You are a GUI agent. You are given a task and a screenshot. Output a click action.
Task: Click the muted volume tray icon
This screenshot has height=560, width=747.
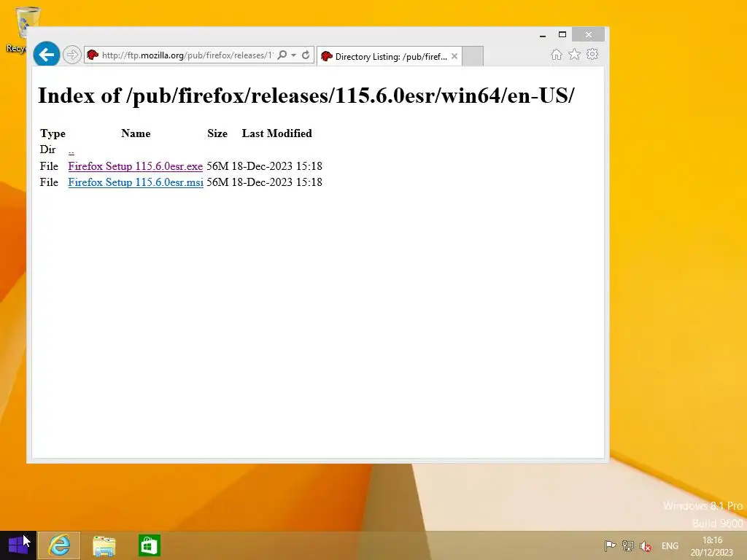pyautogui.click(x=646, y=545)
